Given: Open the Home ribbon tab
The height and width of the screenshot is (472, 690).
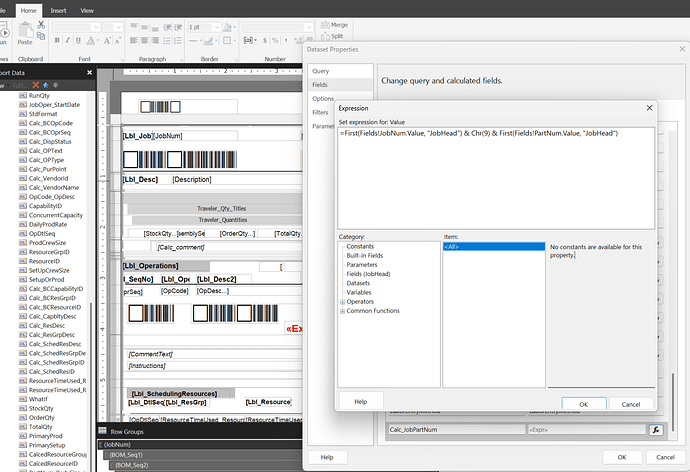Looking at the screenshot, I should (x=29, y=11).
